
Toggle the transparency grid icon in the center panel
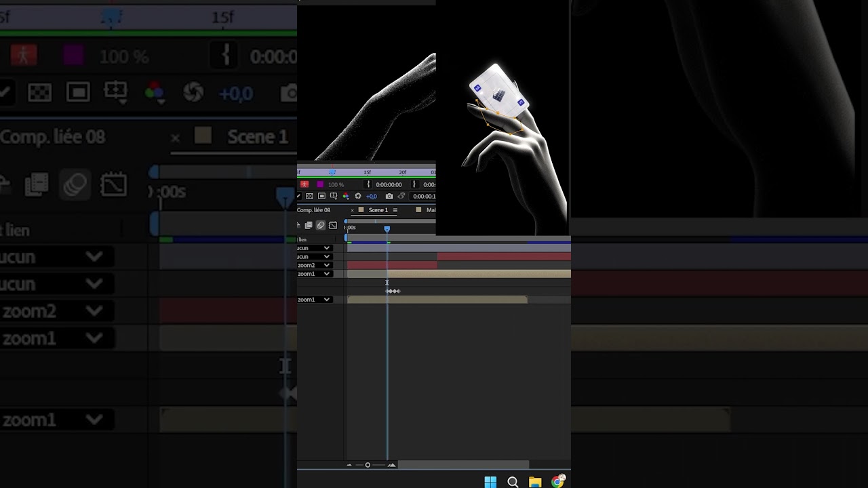(x=309, y=197)
